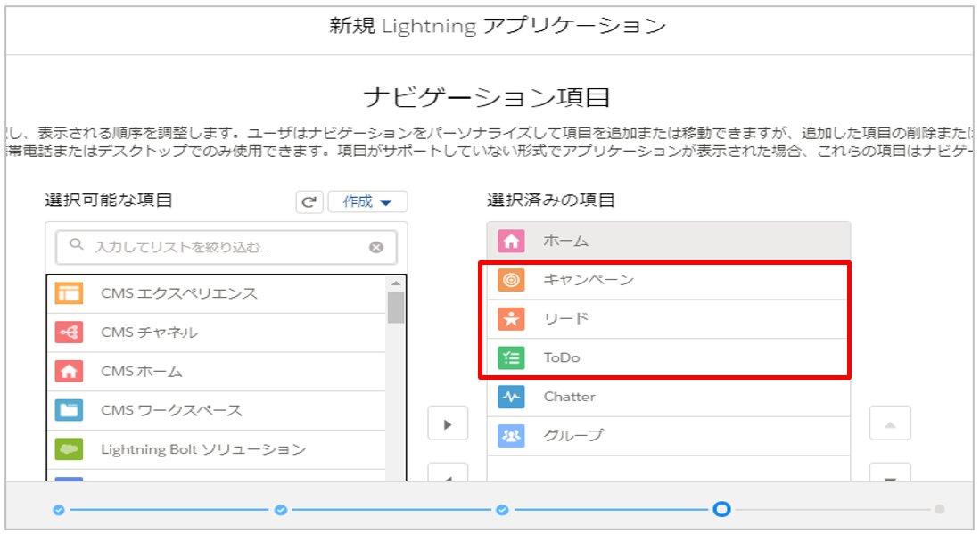Click the Lightning Bolt ソリューション icon

pyautogui.click(x=69, y=448)
